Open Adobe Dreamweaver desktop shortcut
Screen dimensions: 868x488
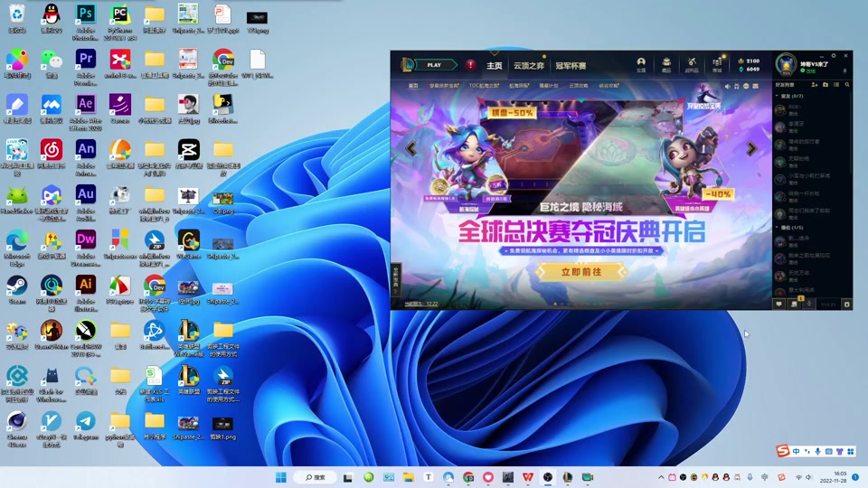(x=85, y=249)
